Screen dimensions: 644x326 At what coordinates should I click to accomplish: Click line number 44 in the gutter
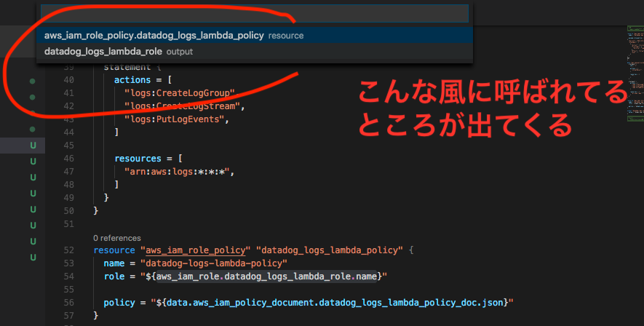click(x=68, y=132)
